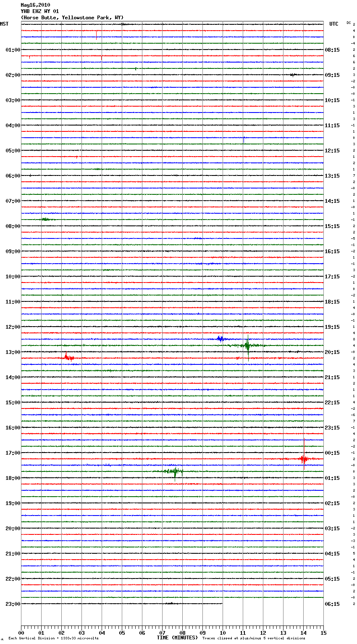Click the Horse Butte, Yellowstone Park location label

[x=72, y=18]
